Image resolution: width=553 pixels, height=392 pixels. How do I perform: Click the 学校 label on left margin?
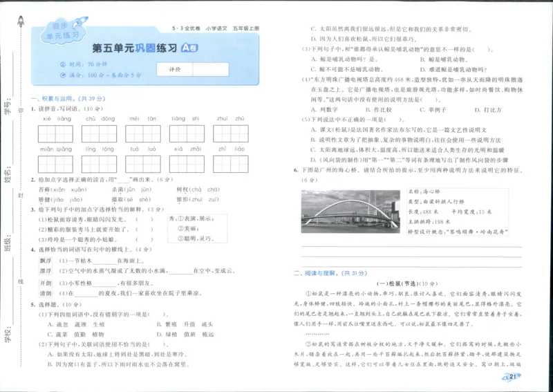[8, 335]
